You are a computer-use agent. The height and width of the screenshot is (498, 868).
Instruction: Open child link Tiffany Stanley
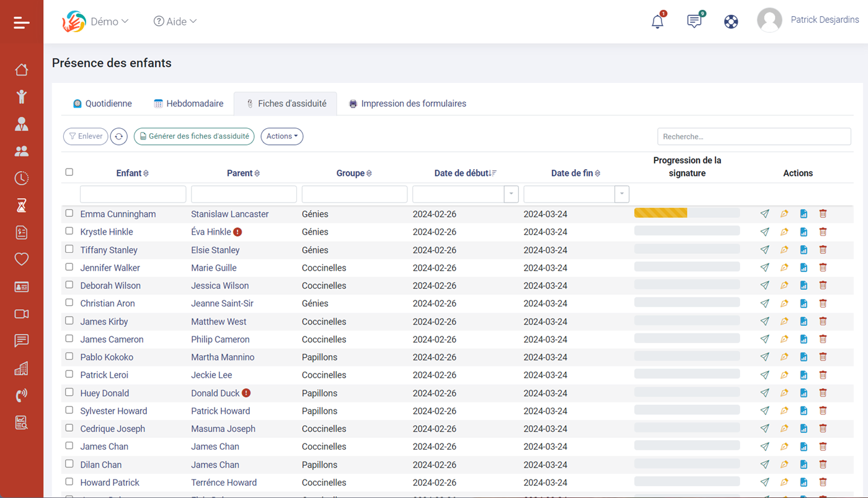click(109, 250)
